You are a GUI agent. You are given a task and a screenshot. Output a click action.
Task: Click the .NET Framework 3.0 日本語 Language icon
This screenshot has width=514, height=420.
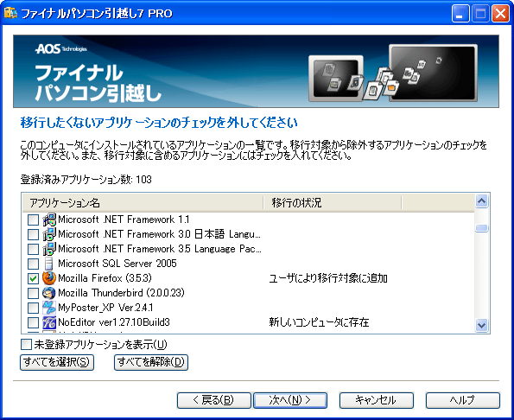49,234
